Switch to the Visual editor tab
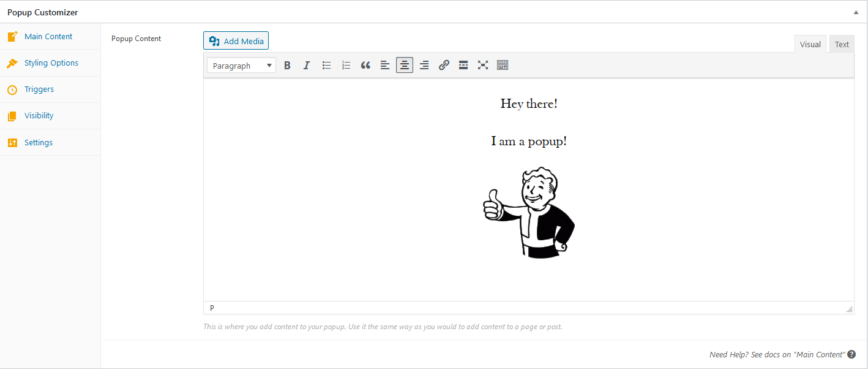 coord(810,44)
